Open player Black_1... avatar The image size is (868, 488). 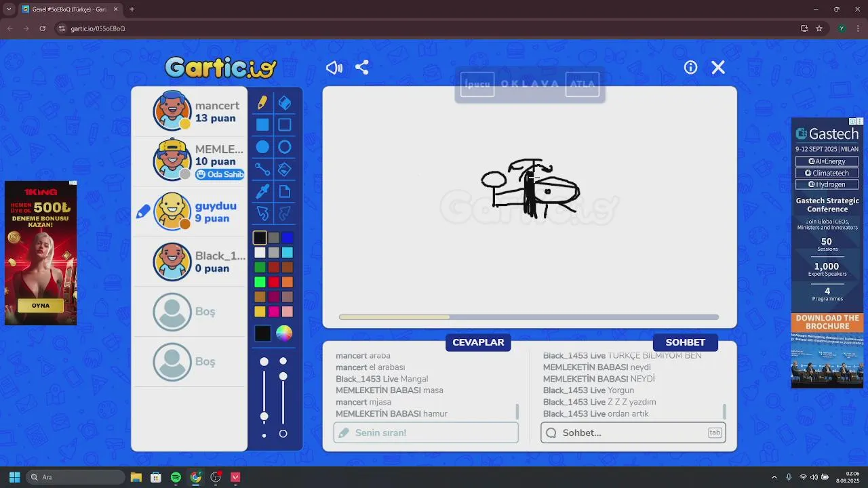click(x=172, y=262)
